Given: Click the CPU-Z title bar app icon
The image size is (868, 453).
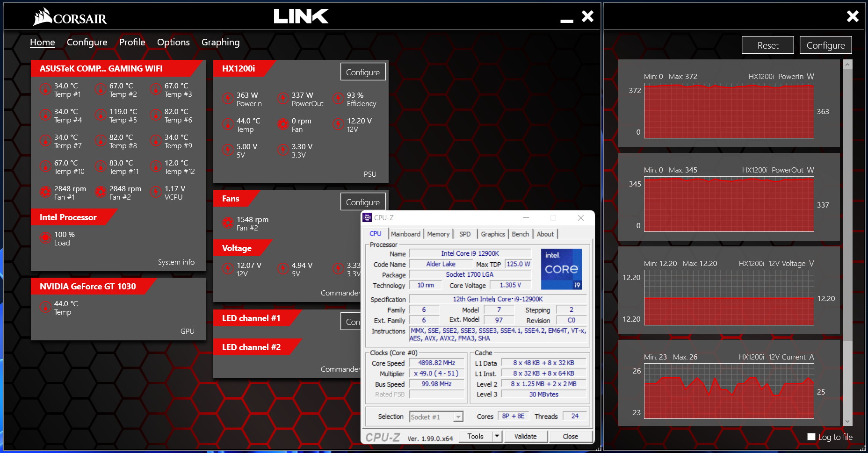Looking at the screenshot, I should point(368,217).
